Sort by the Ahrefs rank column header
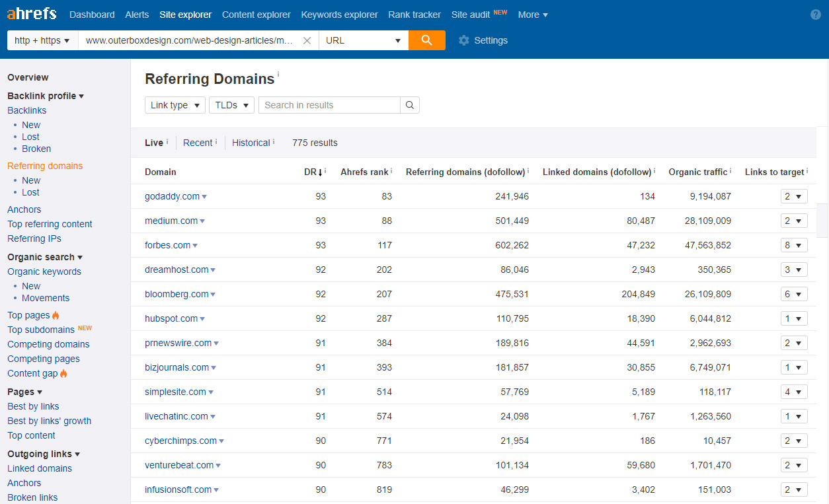Screen dimensions: 829x504 click(364, 172)
